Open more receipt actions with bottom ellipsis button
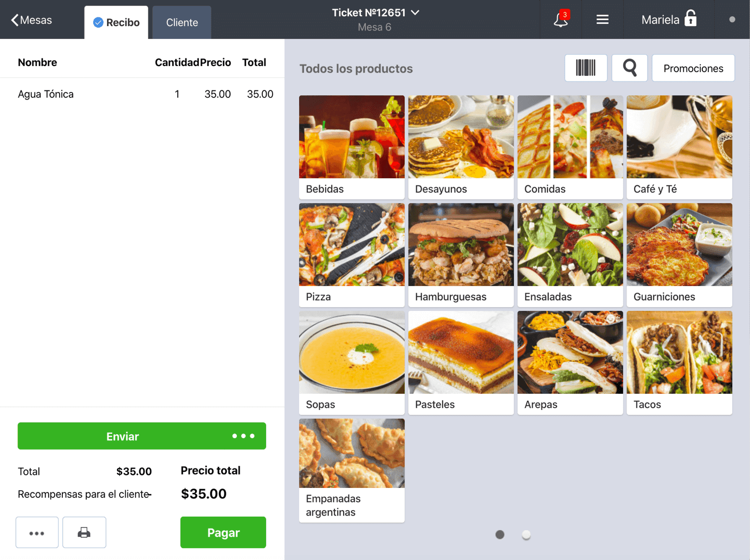 coord(37,532)
